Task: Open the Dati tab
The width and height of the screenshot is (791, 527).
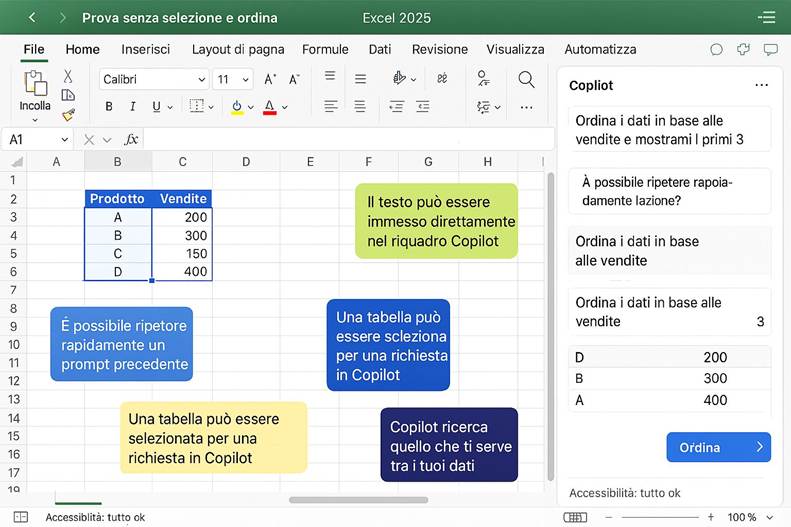Action: [x=380, y=49]
